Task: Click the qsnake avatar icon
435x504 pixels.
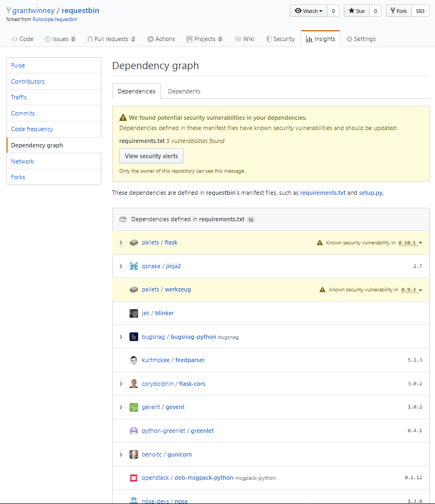Action: (134, 266)
